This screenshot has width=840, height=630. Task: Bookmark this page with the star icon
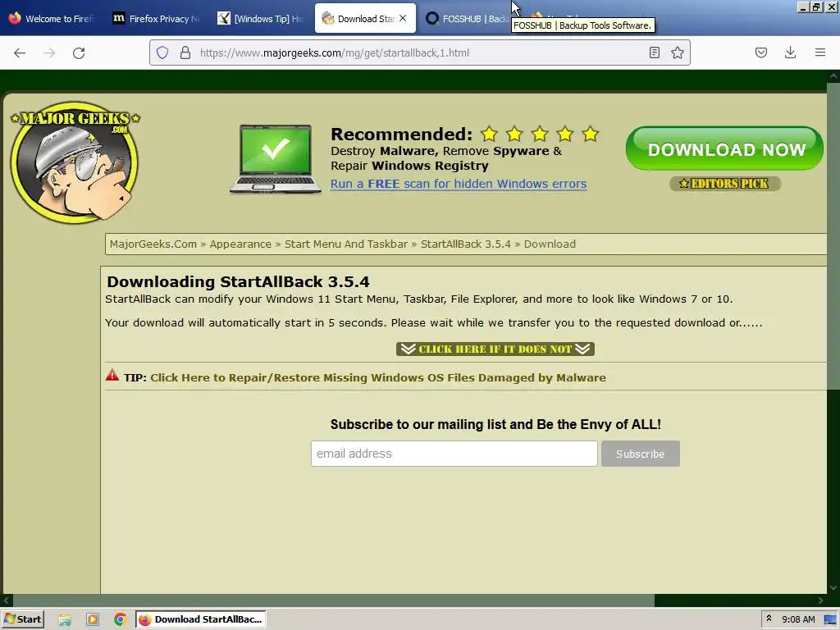coord(677,52)
